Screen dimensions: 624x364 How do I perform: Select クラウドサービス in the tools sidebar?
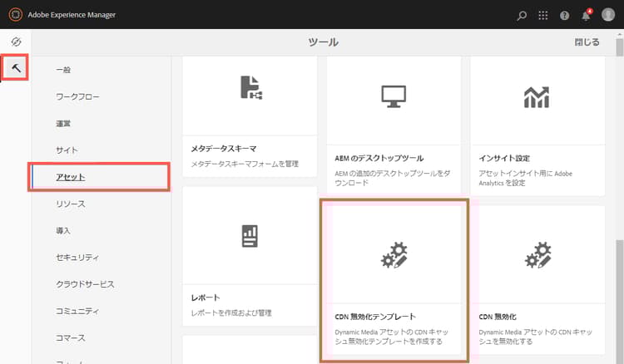[85, 284]
